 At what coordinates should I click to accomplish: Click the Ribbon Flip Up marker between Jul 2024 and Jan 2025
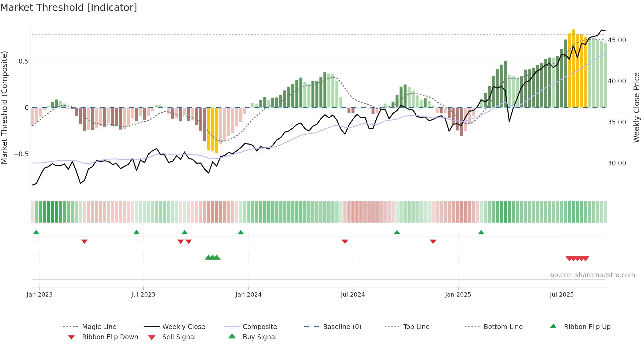(x=397, y=232)
